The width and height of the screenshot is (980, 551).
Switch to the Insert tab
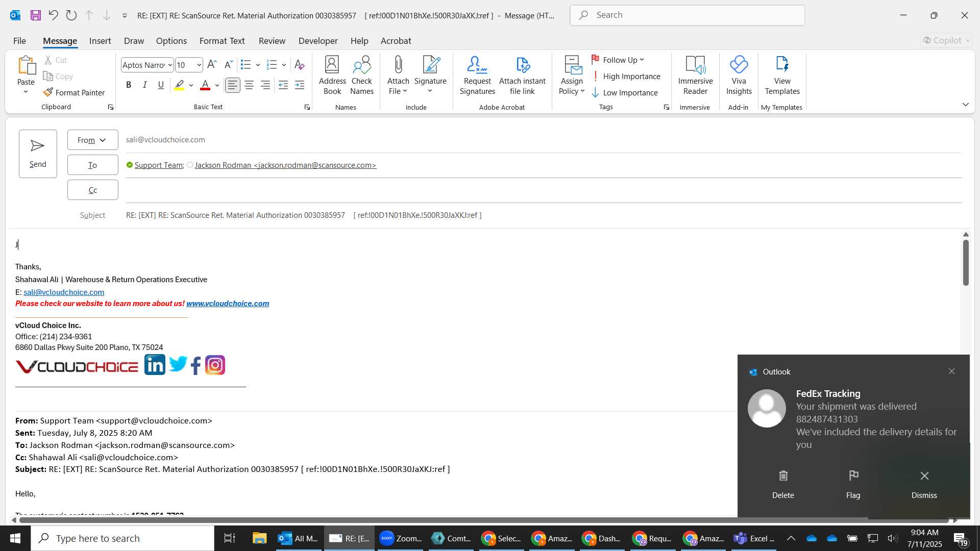click(100, 41)
